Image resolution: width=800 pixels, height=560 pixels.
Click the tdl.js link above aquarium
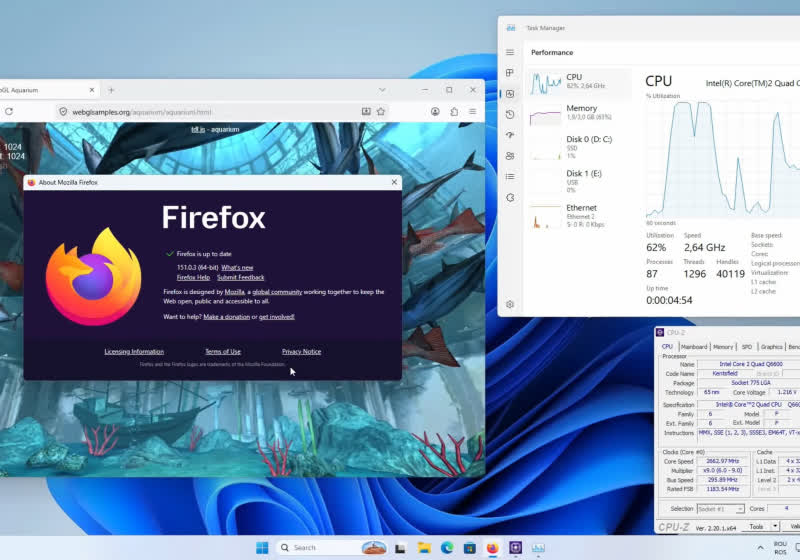tap(198, 130)
